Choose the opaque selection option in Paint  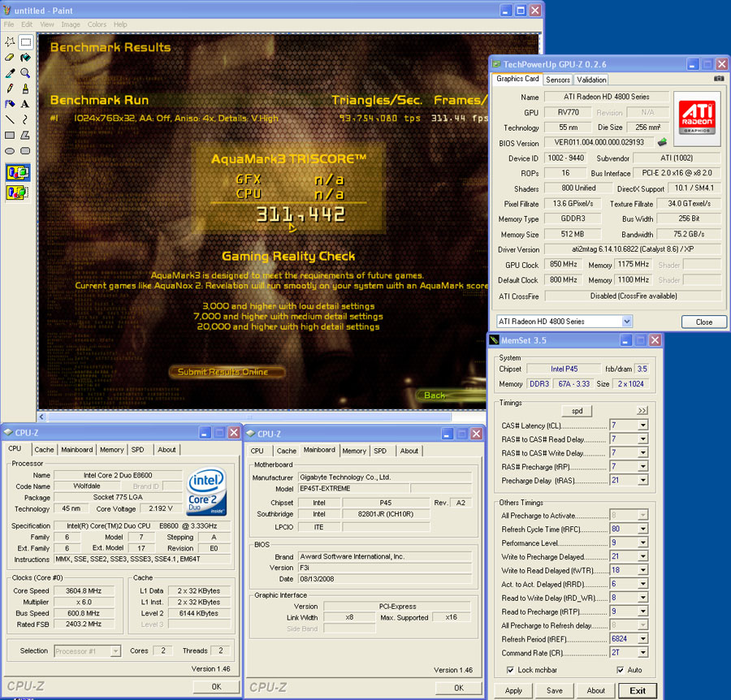[x=18, y=173]
